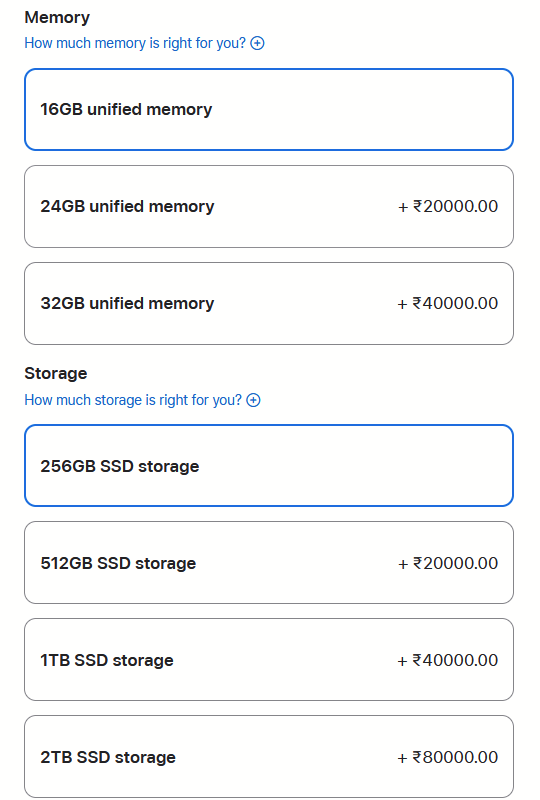Click the ₹40000.00 price on 1TB storage
The width and height of the screenshot is (540, 800).
pos(448,660)
